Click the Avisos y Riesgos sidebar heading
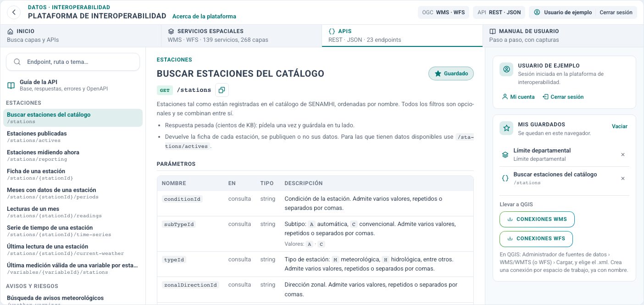 (32, 286)
